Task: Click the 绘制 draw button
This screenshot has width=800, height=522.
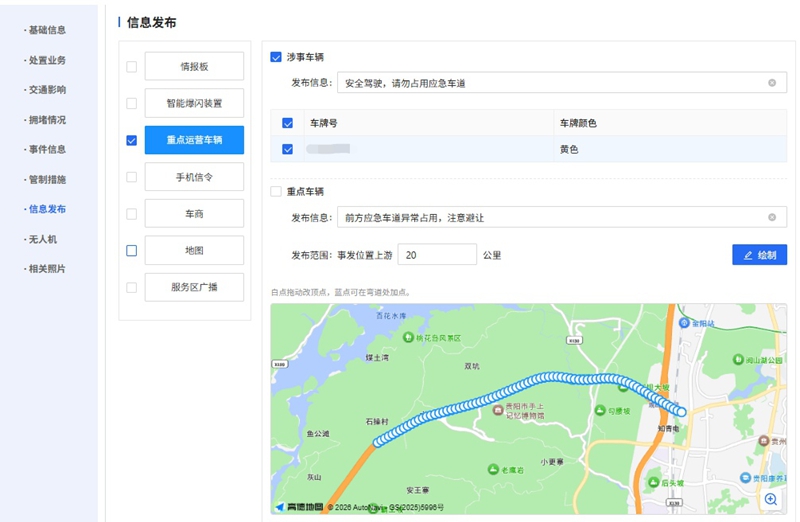Action: click(759, 255)
